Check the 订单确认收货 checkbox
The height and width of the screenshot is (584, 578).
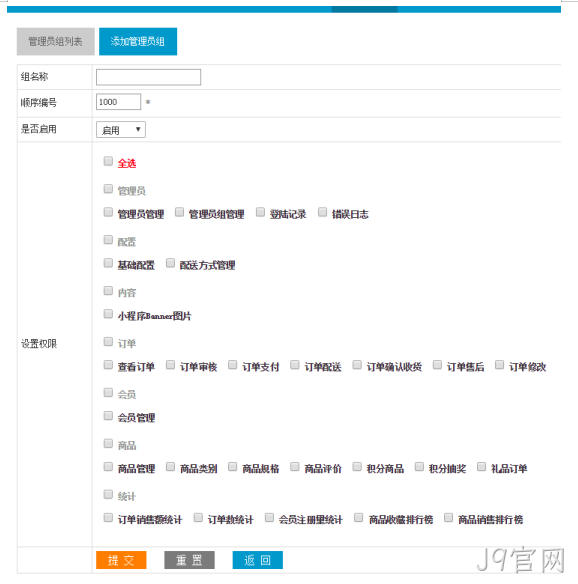(x=357, y=365)
